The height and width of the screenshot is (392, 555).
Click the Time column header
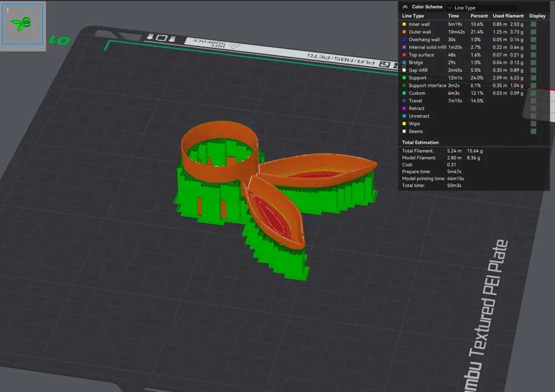[453, 16]
